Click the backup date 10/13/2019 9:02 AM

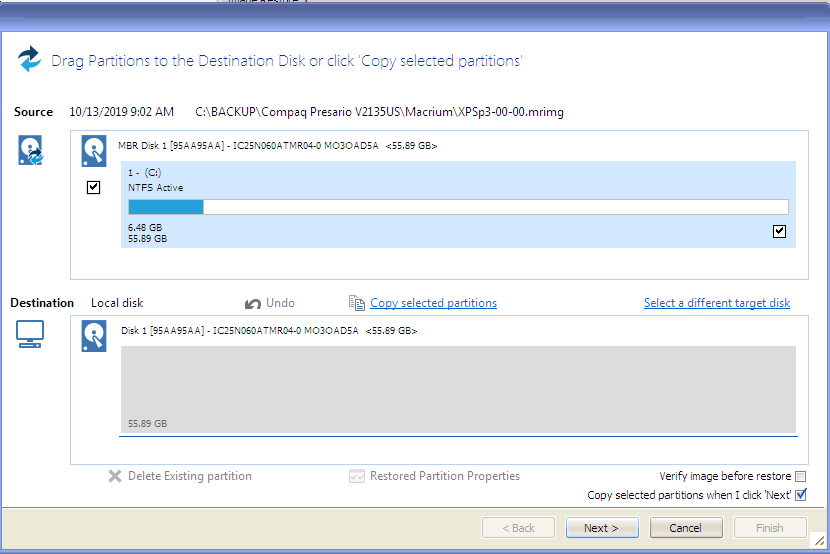[122, 112]
